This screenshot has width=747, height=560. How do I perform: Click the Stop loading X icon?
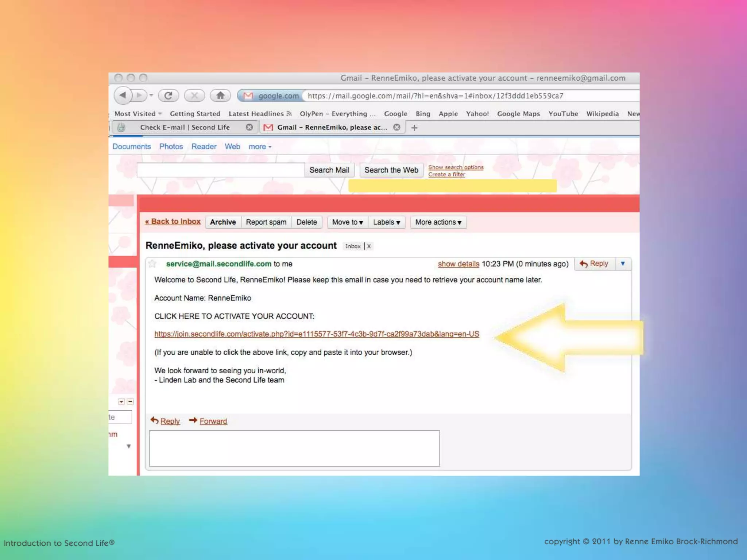[x=194, y=96]
